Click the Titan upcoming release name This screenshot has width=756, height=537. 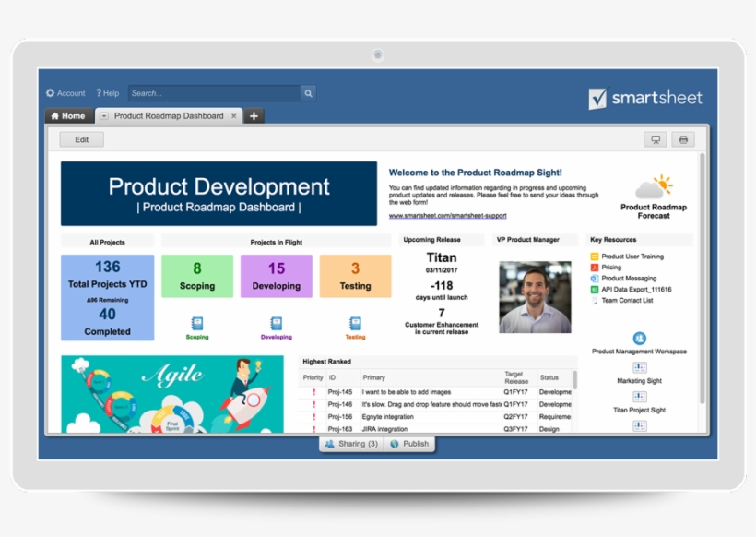click(x=442, y=257)
